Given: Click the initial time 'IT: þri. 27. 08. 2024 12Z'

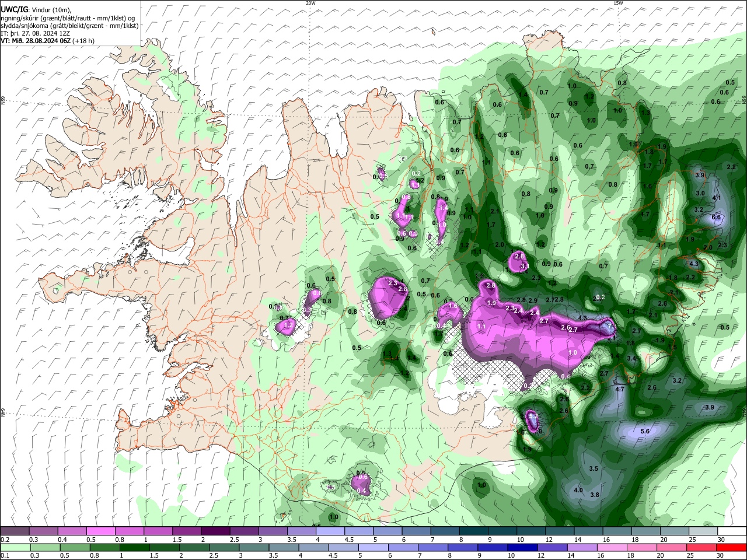Looking at the screenshot, I should [x=36, y=33].
